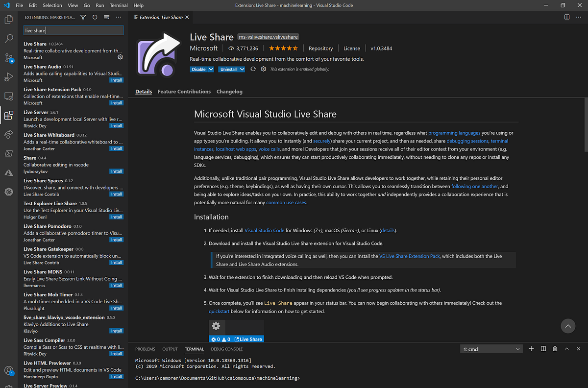Click the filter icon in Extensions panel

[x=83, y=17]
